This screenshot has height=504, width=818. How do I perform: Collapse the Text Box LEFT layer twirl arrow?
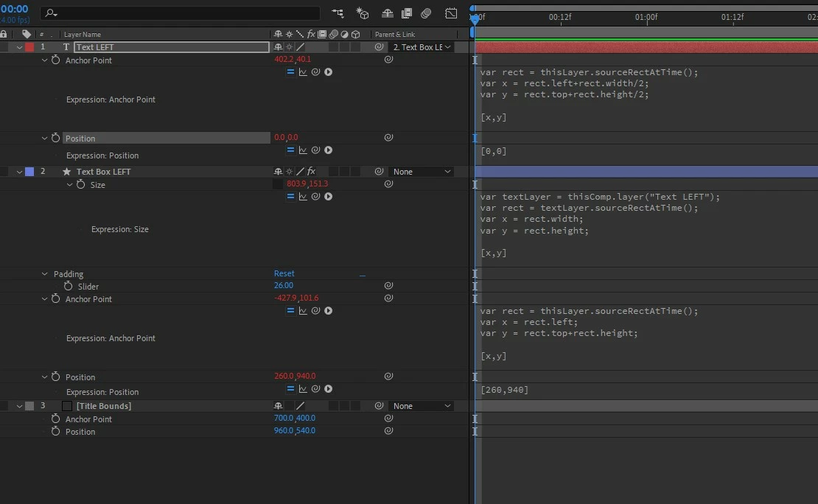pyautogui.click(x=19, y=172)
